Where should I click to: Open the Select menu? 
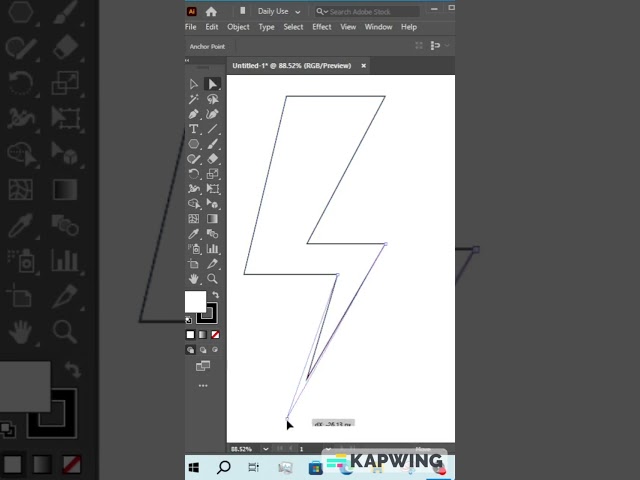pos(293,27)
